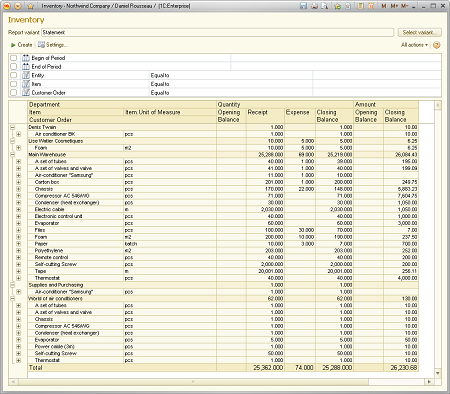This screenshot has height=394, width=450.
Task: Expand the Thermostat row under Main Warehouse
Action: (x=18, y=278)
